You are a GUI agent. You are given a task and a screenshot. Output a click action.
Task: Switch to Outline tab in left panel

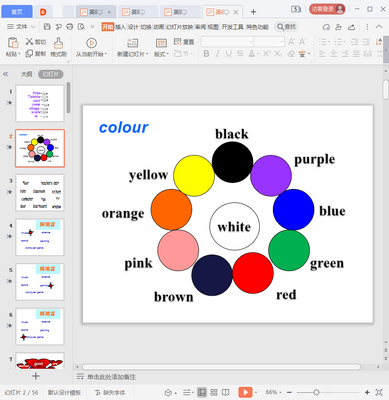point(27,74)
